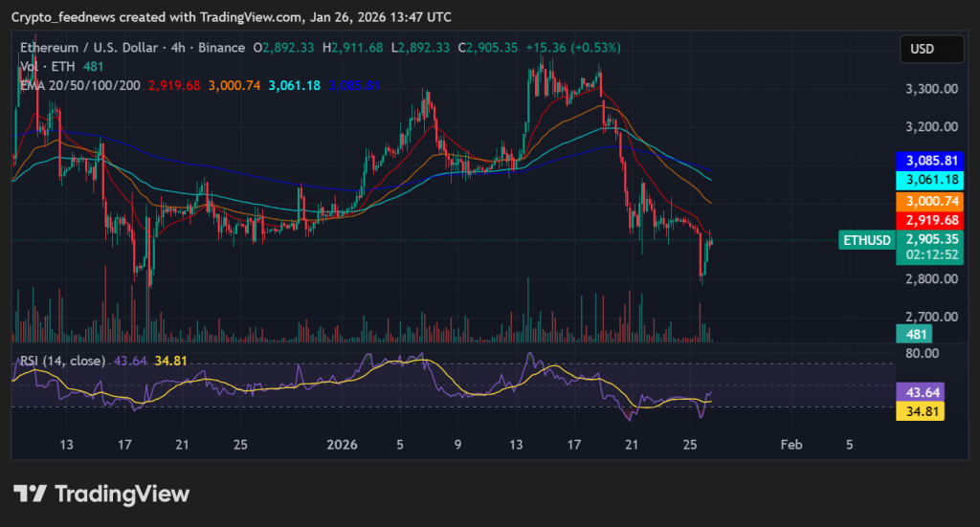Screen dimensions: 980x527
Task: Click the 2,800.00 price scale level
Action: [x=931, y=278]
